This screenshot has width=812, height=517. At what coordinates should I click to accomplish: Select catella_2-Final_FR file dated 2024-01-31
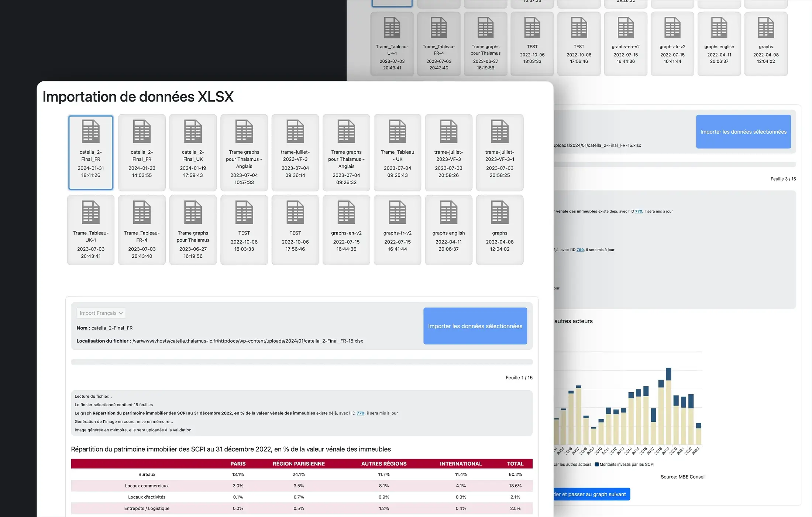pyautogui.click(x=91, y=153)
